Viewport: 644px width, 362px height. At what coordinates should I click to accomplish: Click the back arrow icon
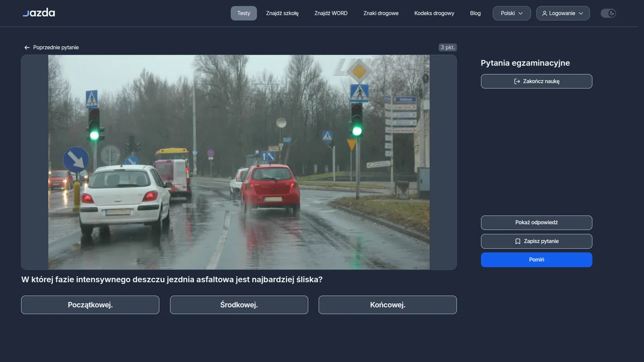click(x=27, y=48)
